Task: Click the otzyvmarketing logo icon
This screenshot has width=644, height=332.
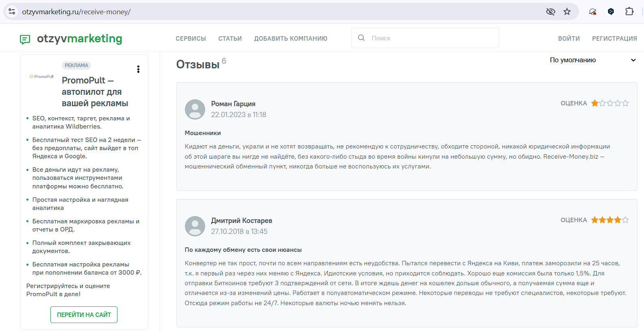Action: [25, 39]
